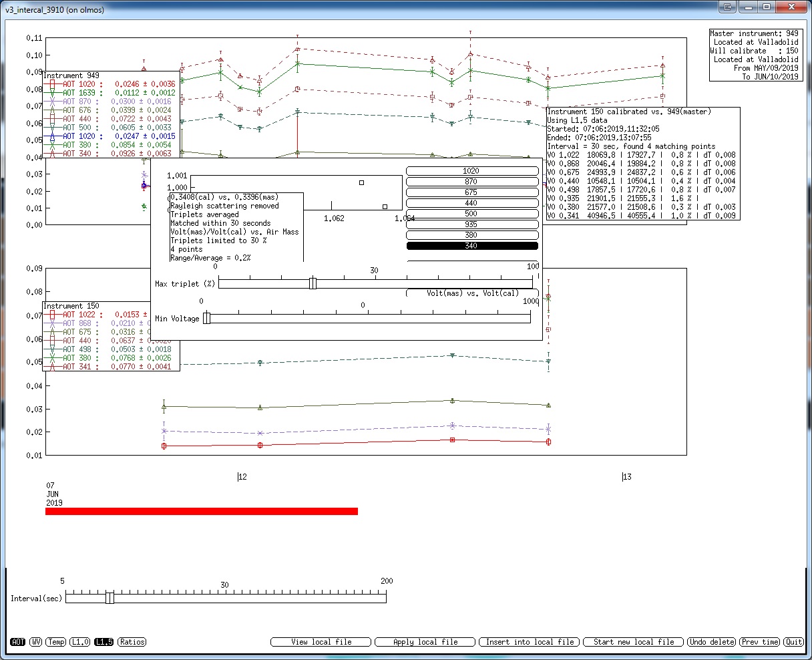
Task: Select Instrument 949 legend AOT 440 : 0.0722 row
Action: 111,119
